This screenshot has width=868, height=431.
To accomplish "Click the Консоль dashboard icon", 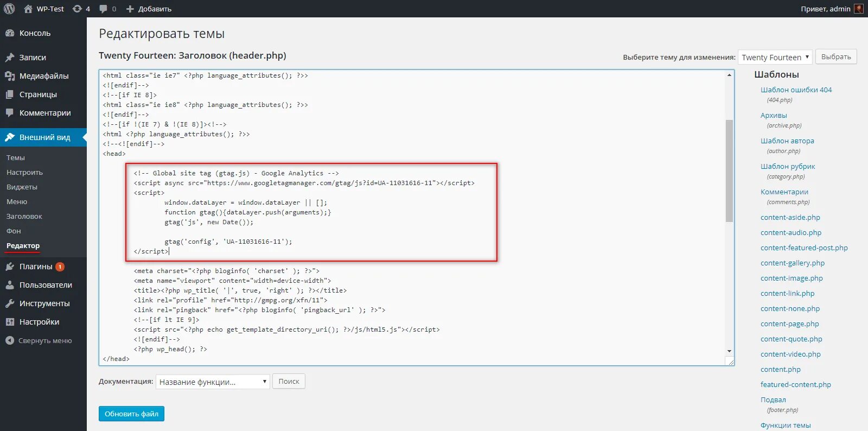I will [x=10, y=33].
